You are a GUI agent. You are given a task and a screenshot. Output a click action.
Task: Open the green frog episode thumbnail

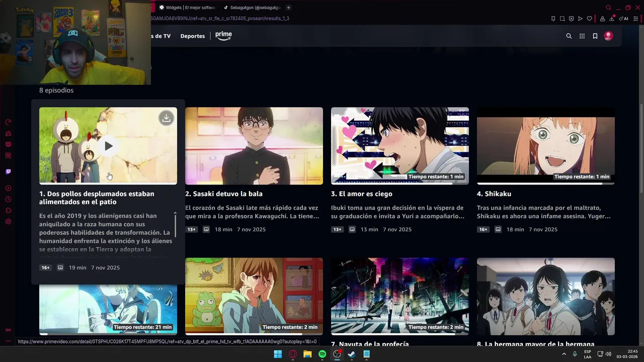254,297
